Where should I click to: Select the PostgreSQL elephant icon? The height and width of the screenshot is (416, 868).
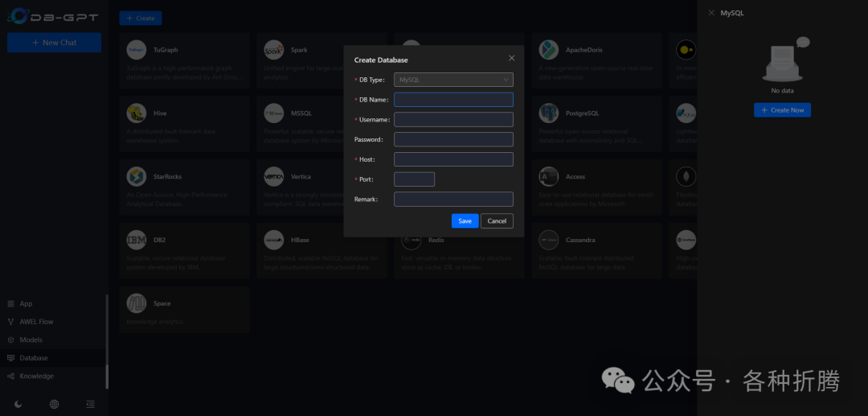coord(549,113)
